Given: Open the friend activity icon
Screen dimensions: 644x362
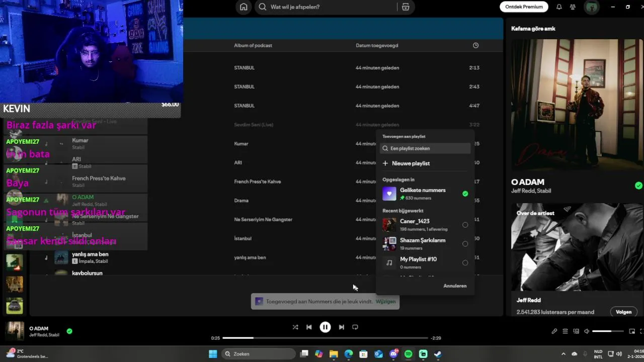Looking at the screenshot, I should (x=573, y=7).
